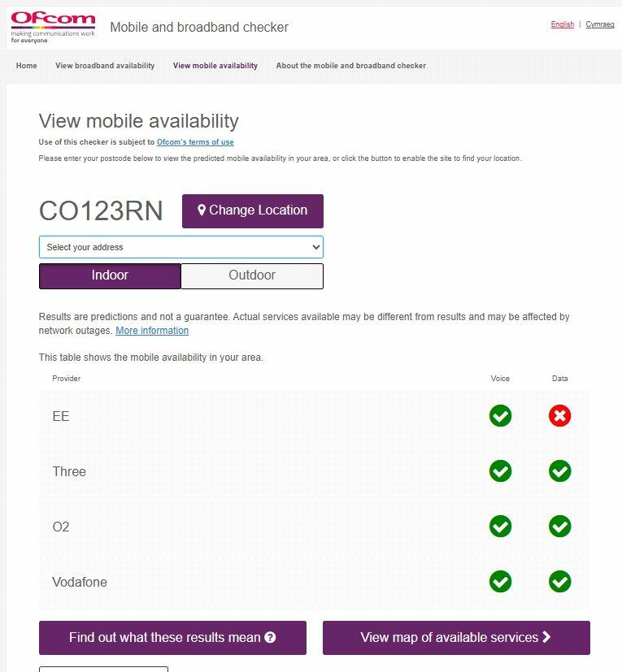Open Find out what these results mean
622x672 pixels.
172,638
